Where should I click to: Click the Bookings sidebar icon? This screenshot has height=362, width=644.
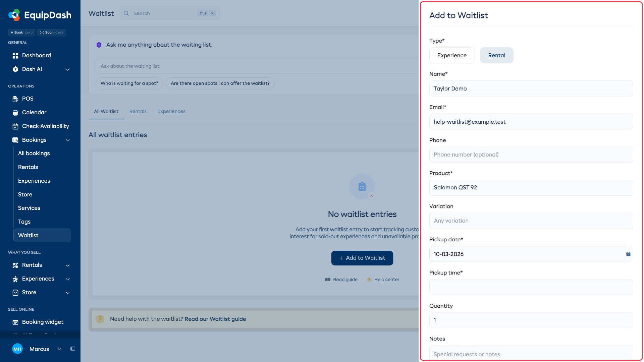tap(15, 140)
